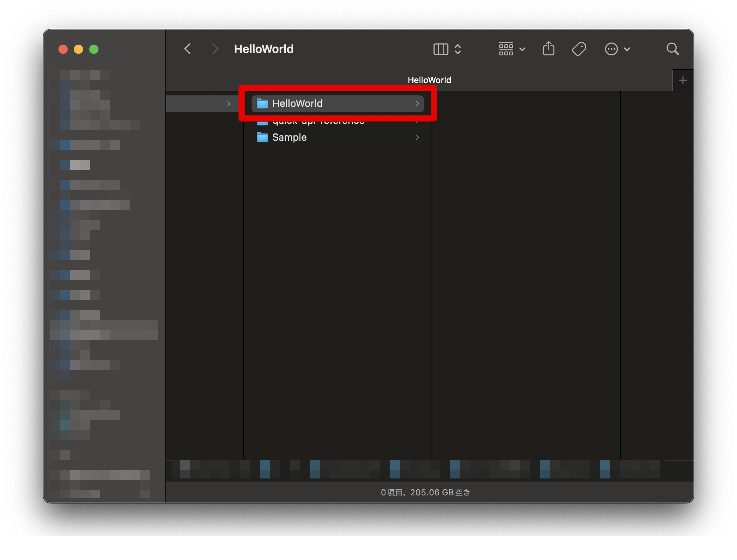Click the HelloWorld folder icon

point(262,103)
